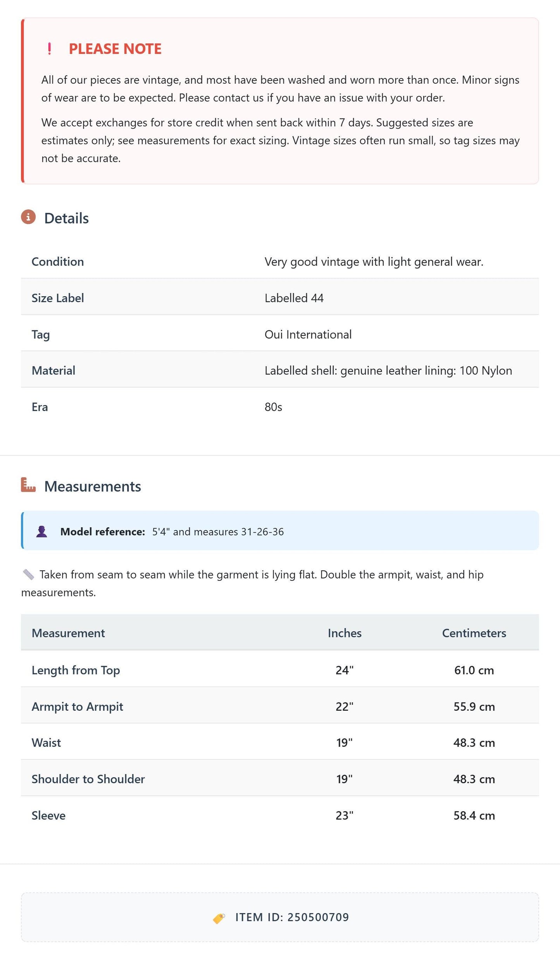Click the Measurements ruler icon
Image resolution: width=560 pixels, height=960 pixels.
click(28, 485)
